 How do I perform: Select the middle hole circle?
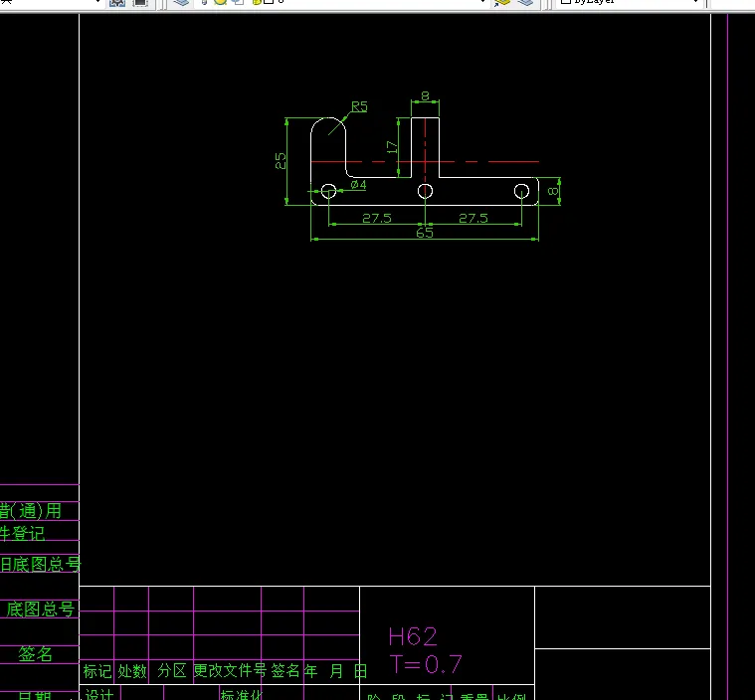[x=425, y=191]
